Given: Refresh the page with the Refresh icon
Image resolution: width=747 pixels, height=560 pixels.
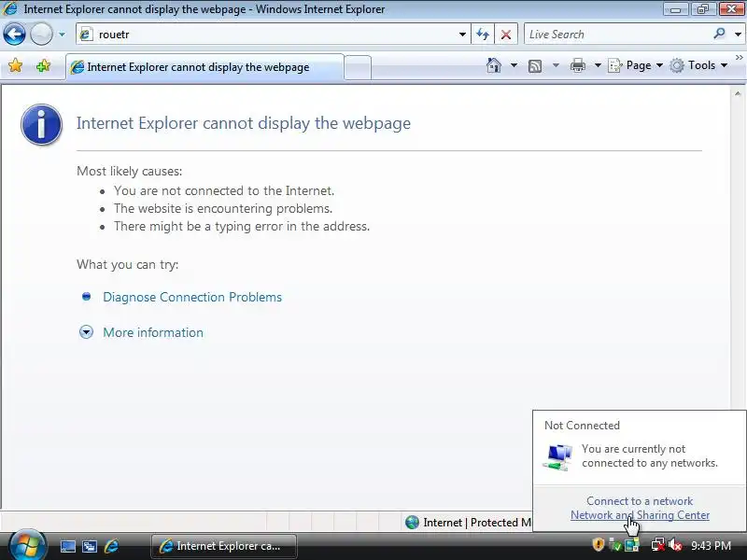Looking at the screenshot, I should (483, 35).
